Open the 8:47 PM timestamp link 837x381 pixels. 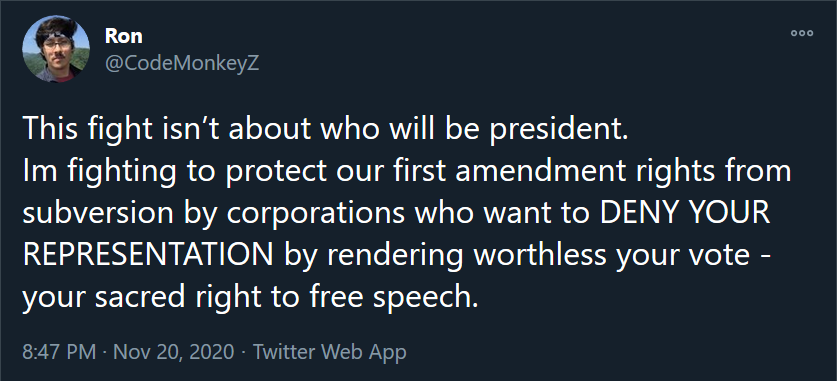pyautogui.click(x=59, y=352)
